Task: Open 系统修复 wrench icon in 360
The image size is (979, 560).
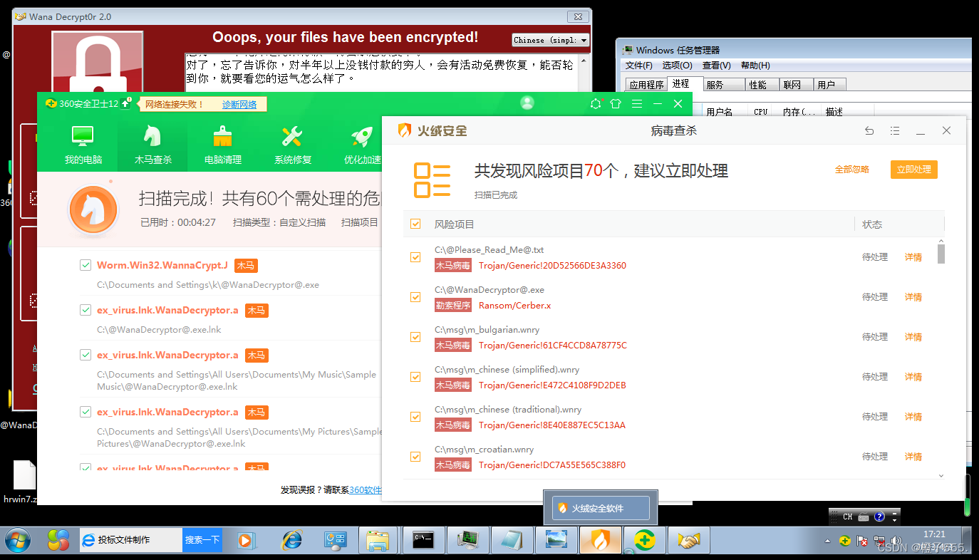Action: click(292, 145)
